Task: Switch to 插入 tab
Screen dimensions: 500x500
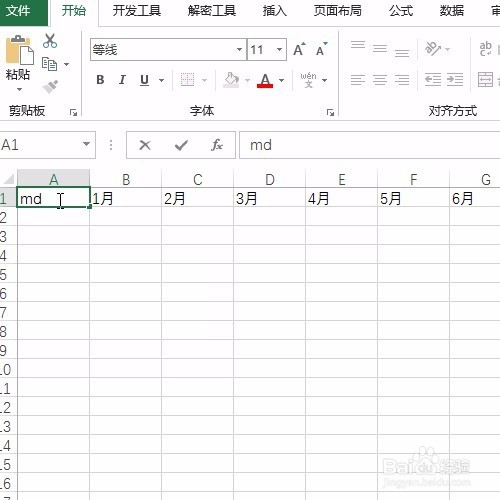Action: click(275, 11)
